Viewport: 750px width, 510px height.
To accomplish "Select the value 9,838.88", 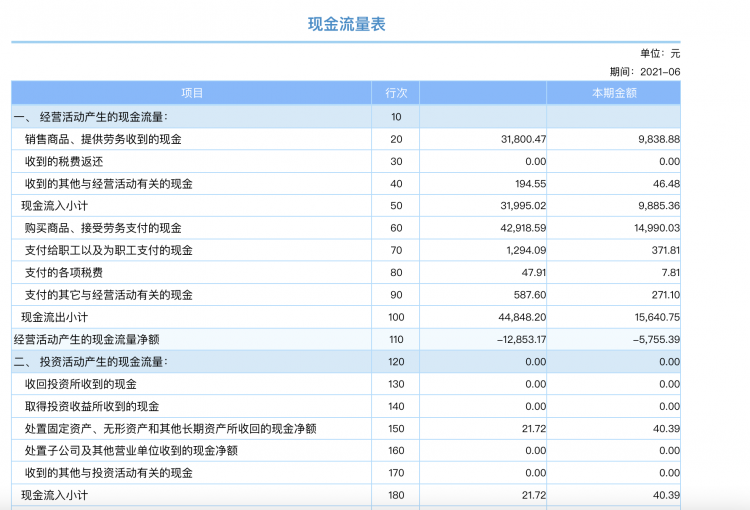I will click(x=659, y=139).
